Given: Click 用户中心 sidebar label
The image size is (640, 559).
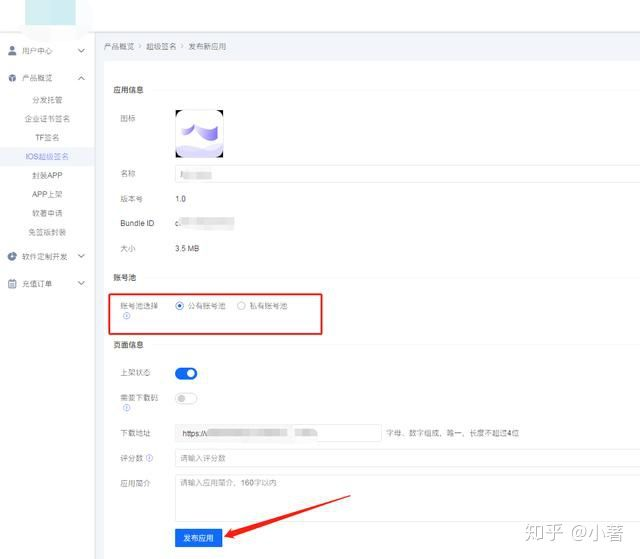Looking at the screenshot, I should 37,51.
